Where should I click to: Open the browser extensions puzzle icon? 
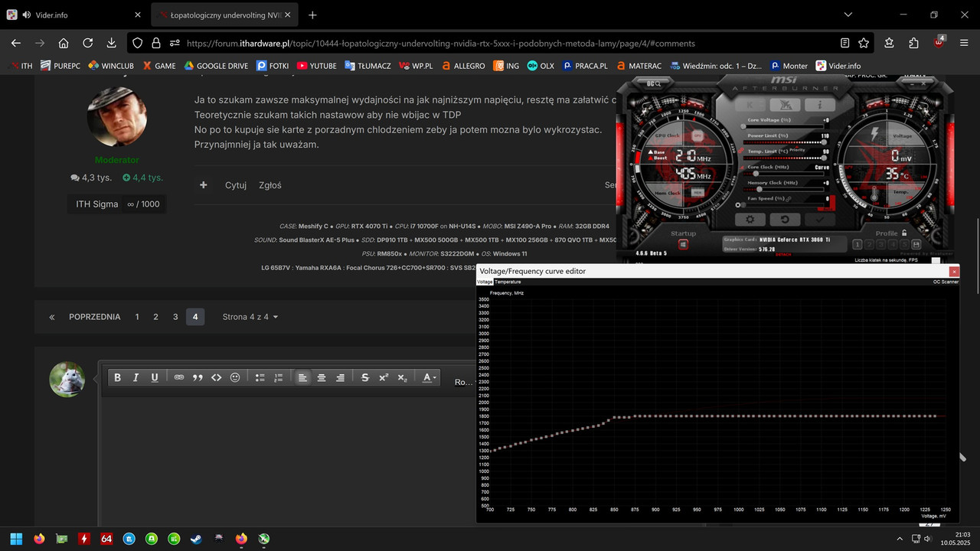913,43
